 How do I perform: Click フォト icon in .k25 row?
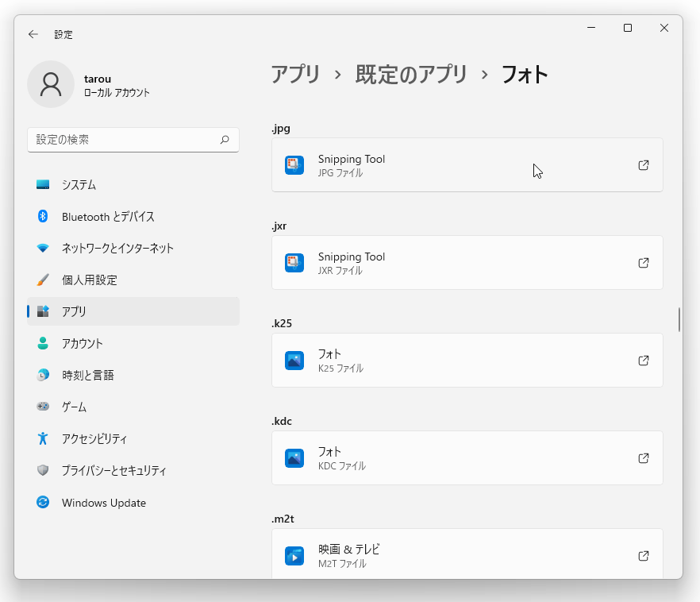(x=294, y=361)
